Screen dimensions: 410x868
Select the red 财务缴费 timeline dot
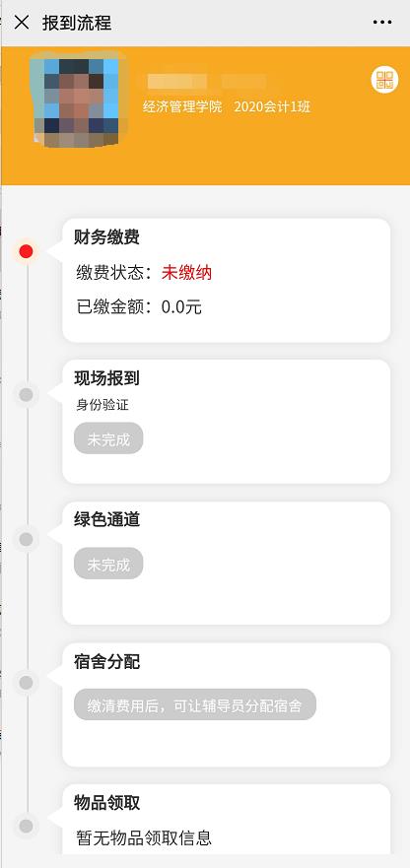26,251
